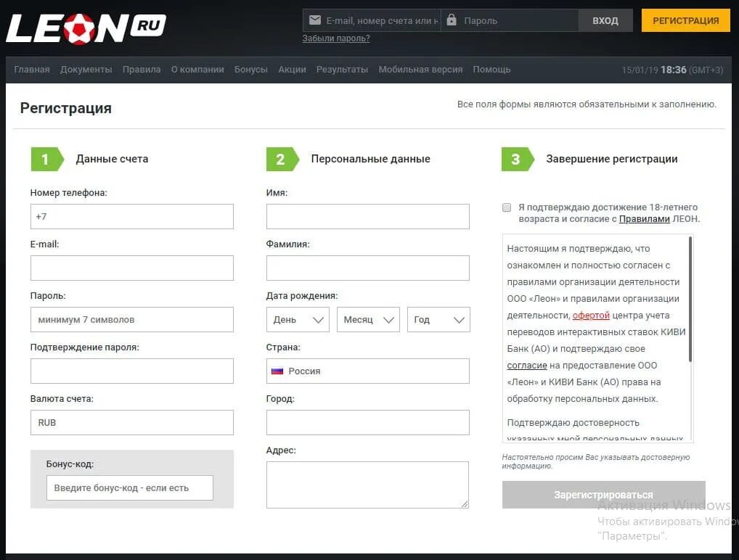Tick the 18-летнего возраста confirmation checkbox
The image size is (739, 560).
507,207
